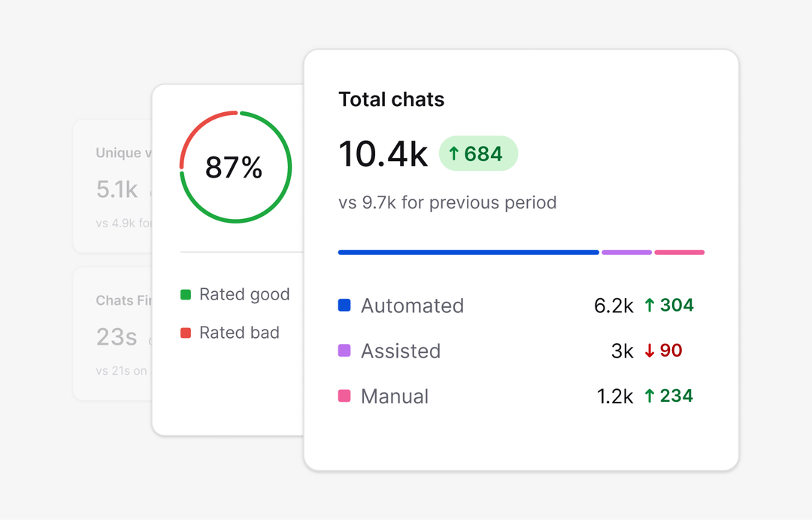
Task: Click the green up arrow beside 684
Action: point(456,154)
